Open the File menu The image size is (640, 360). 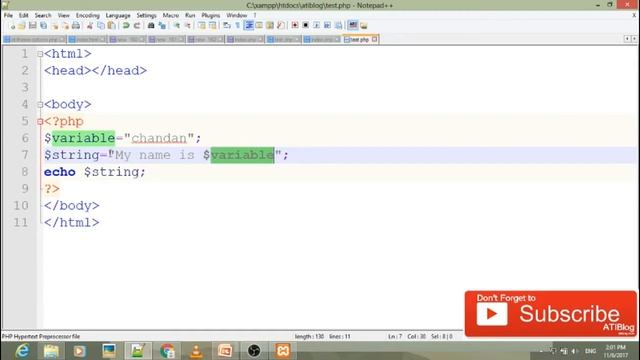coord(8,16)
